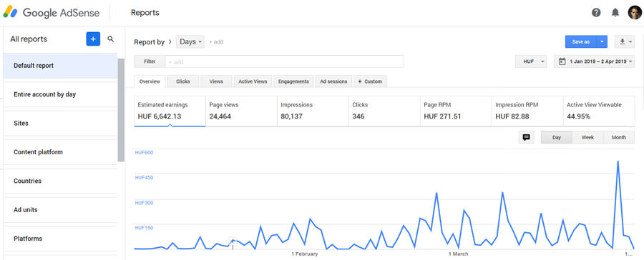644x260 pixels.
Task: Open the chart annotations comment icon
Action: point(526,137)
